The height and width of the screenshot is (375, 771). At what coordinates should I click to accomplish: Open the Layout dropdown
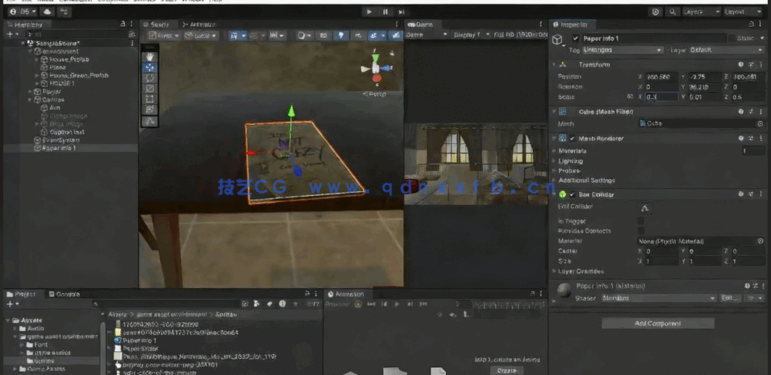[x=743, y=12]
